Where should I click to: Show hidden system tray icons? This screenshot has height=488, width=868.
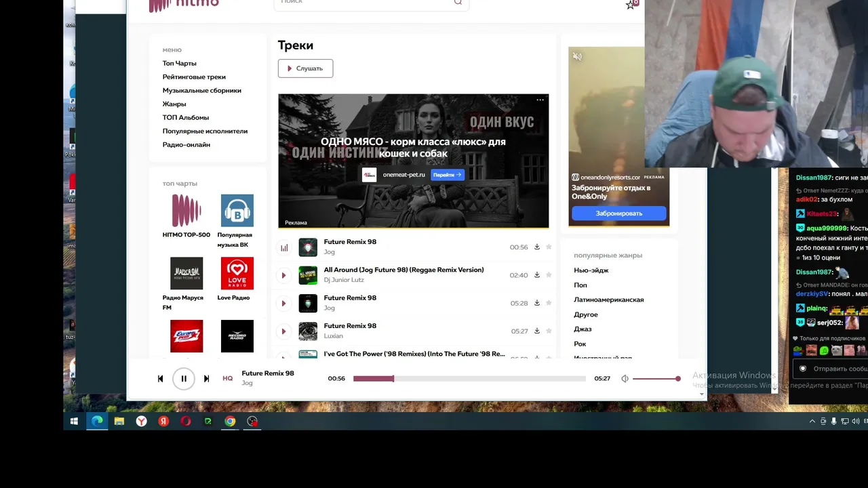point(812,421)
